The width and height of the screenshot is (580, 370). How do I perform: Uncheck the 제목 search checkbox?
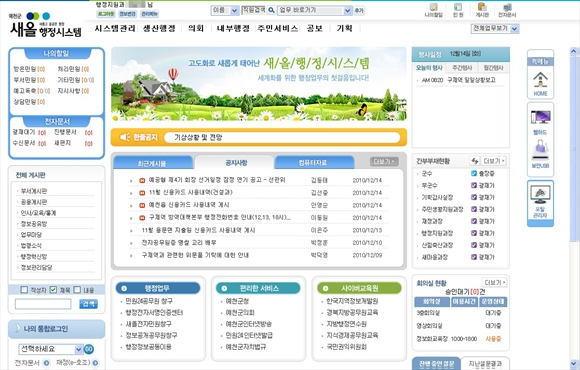(x=53, y=290)
